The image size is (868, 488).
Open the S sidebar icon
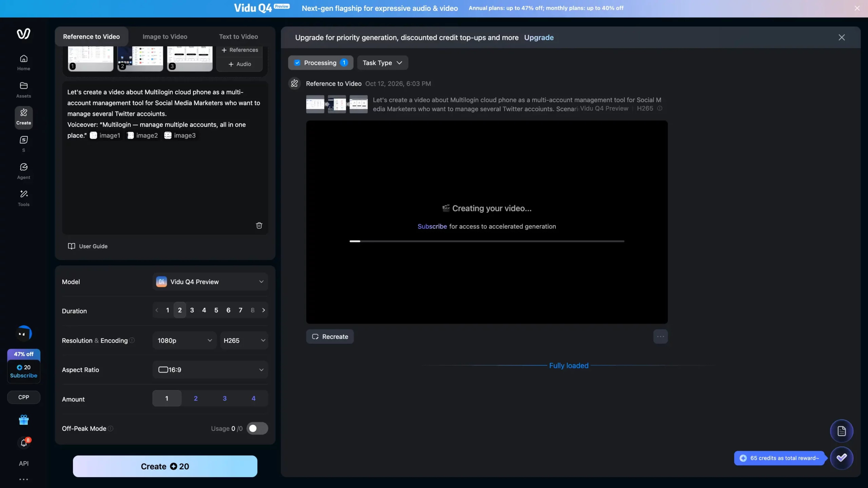[23, 143]
